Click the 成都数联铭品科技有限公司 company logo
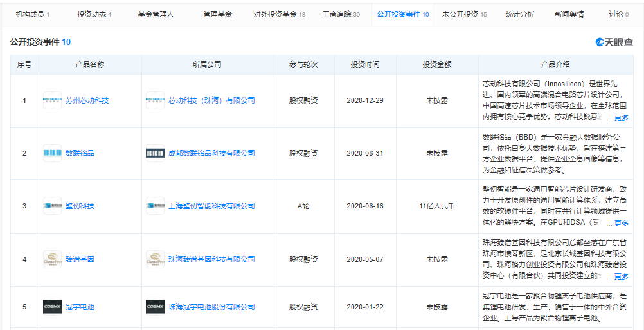Screen dimensions: 644x330 tap(156, 153)
